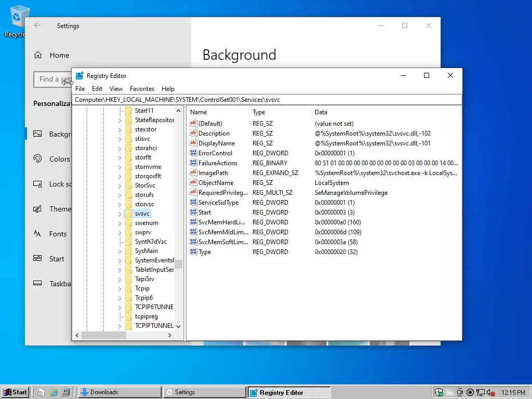Click the Tcpip folder icon in tree

(128, 288)
